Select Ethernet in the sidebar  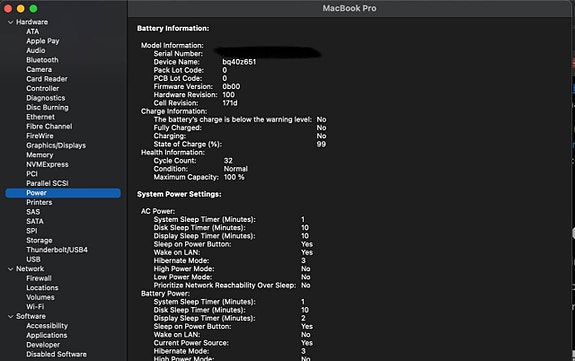(x=40, y=117)
